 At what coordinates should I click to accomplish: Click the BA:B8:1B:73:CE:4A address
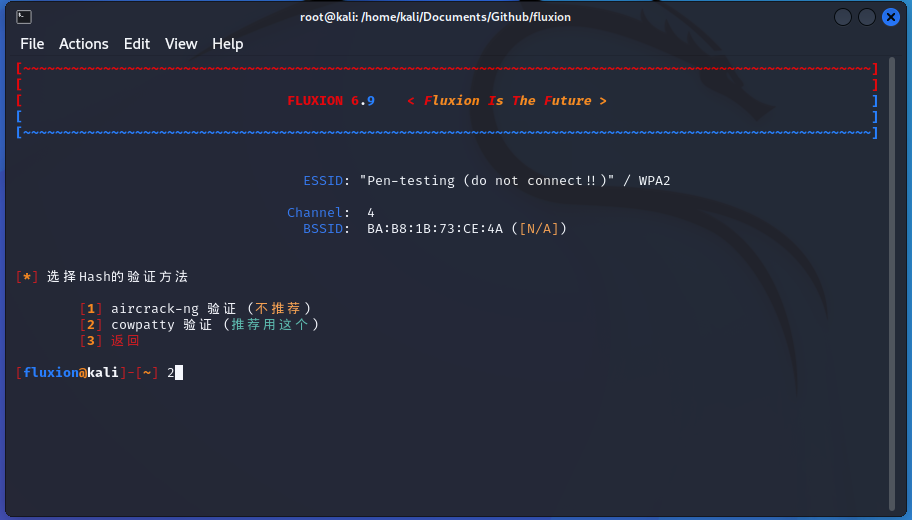(435, 229)
